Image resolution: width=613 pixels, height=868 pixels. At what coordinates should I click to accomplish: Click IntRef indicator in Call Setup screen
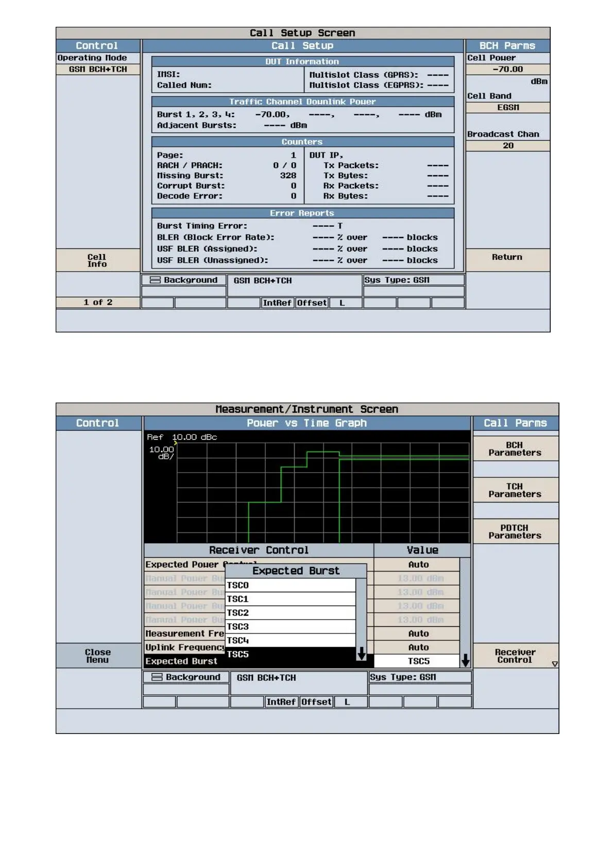pos(277,303)
